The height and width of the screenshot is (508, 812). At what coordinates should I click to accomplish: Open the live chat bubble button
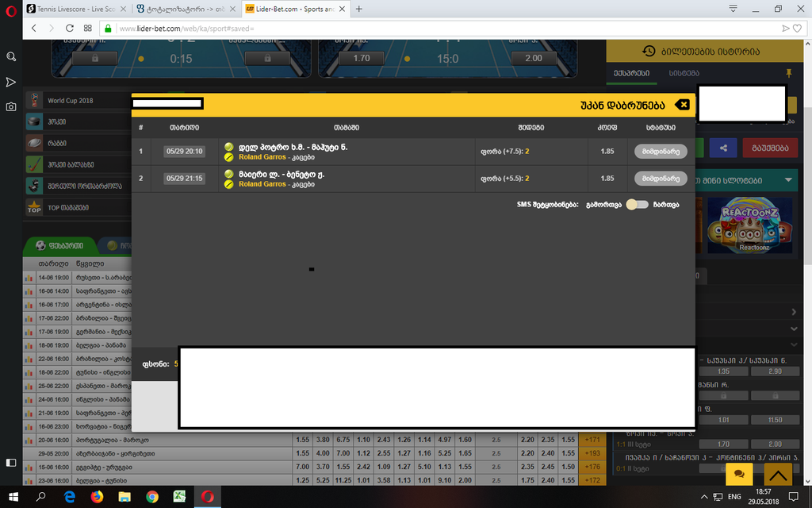point(739,475)
